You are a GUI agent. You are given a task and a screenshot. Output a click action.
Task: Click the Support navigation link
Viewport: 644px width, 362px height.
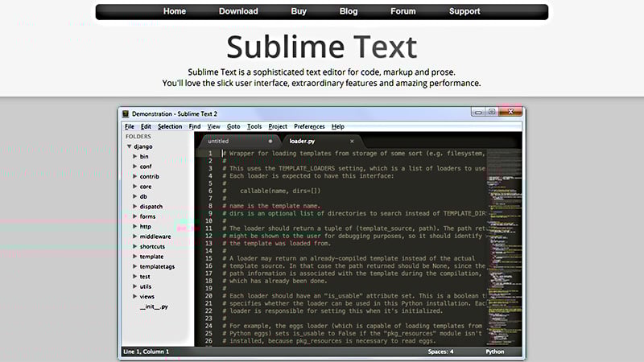point(464,11)
